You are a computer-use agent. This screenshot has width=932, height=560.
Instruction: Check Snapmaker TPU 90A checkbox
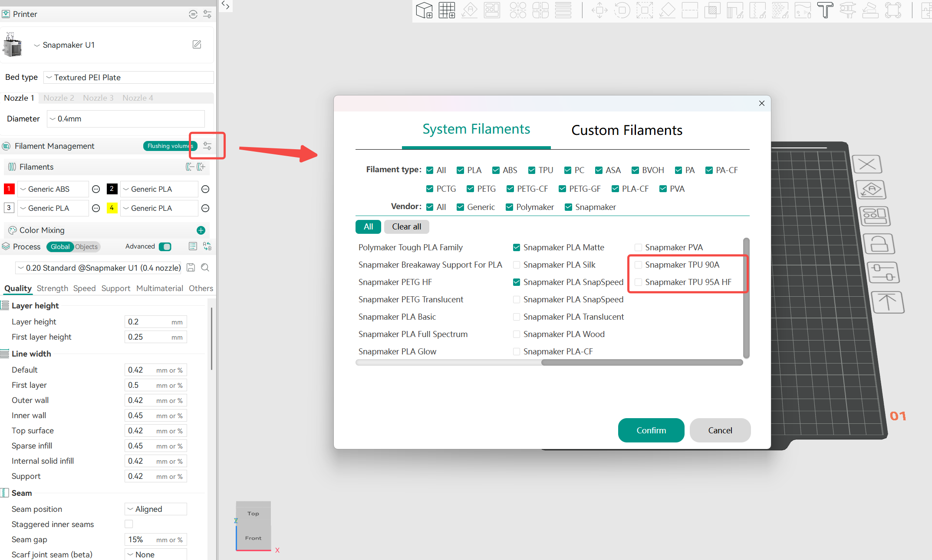[x=638, y=265]
